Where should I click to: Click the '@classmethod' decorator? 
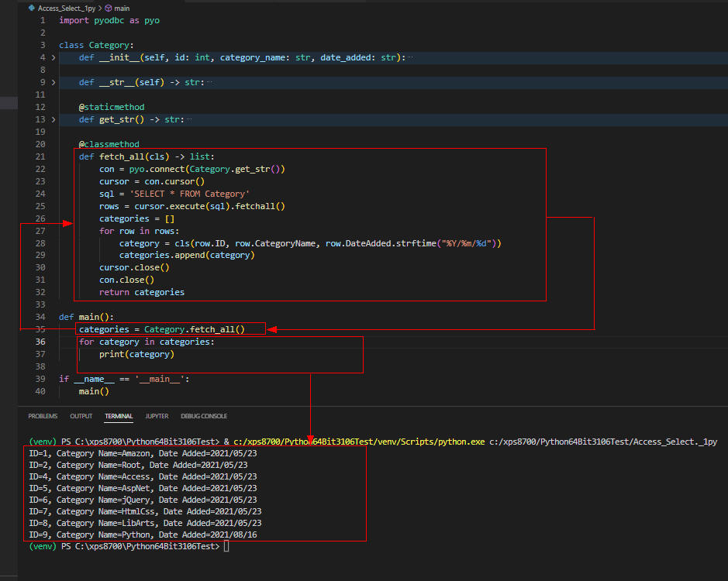109,144
